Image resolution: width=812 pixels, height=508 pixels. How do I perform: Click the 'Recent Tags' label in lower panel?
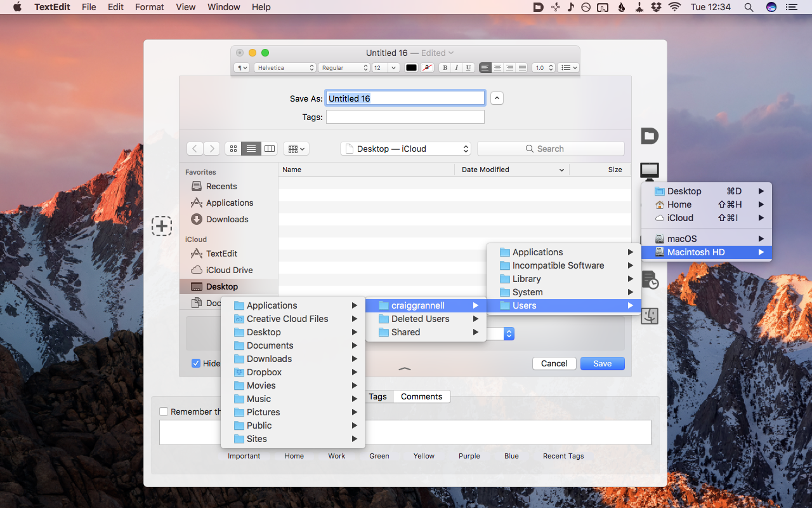pyautogui.click(x=563, y=456)
